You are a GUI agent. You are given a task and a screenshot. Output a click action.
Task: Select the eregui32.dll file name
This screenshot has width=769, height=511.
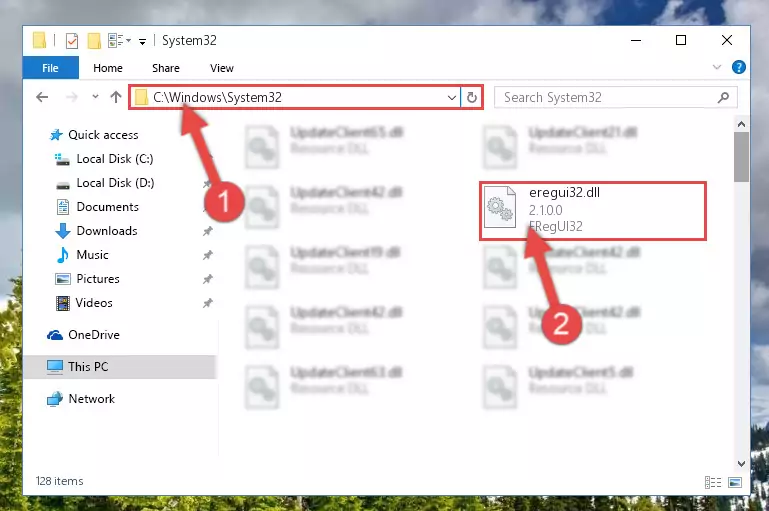pos(564,193)
